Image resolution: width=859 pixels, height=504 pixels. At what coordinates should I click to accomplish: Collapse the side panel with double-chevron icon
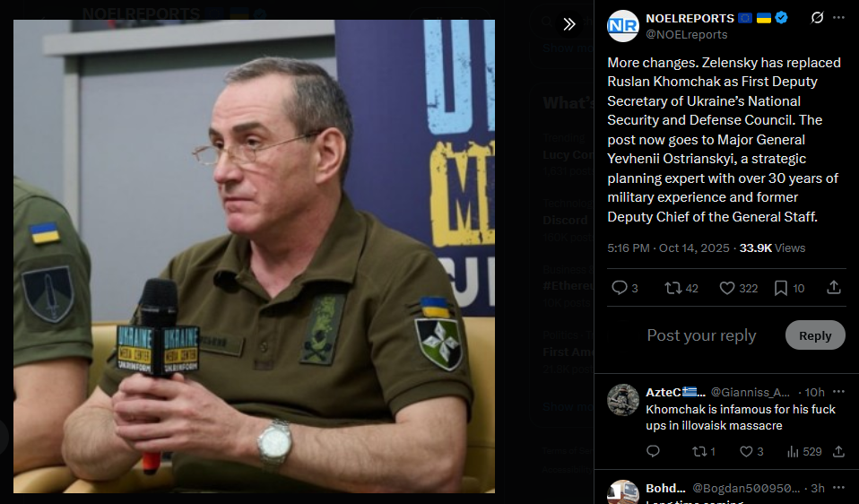569,24
